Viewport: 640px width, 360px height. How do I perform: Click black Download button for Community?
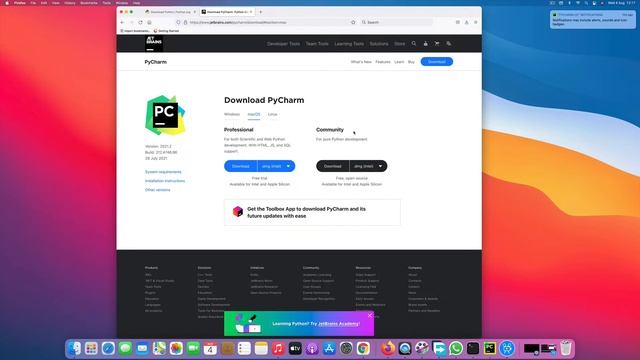pos(333,166)
